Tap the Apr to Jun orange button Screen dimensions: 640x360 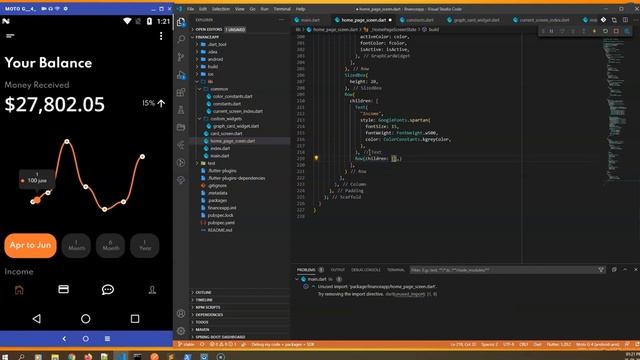point(31,245)
